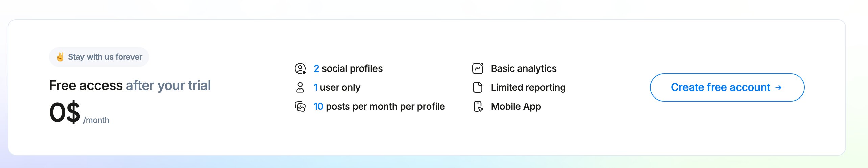Click the arrow inside Create free account
868x168 pixels.
point(779,87)
